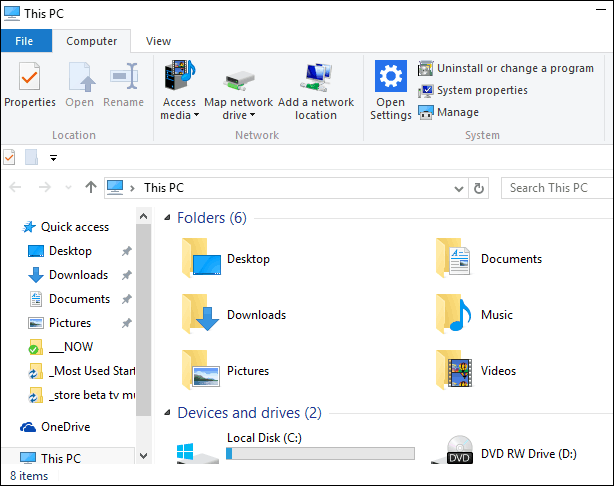
Task: Minimize the This PC window
Action: pos(601,9)
